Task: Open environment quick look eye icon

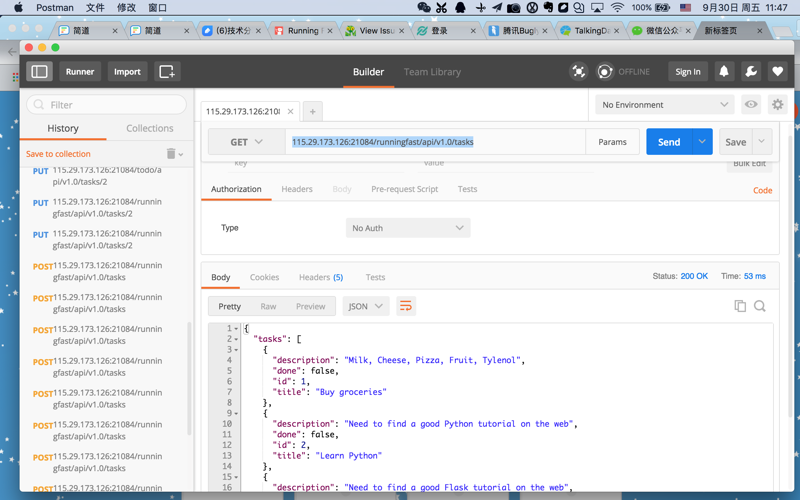Action: pyautogui.click(x=751, y=105)
